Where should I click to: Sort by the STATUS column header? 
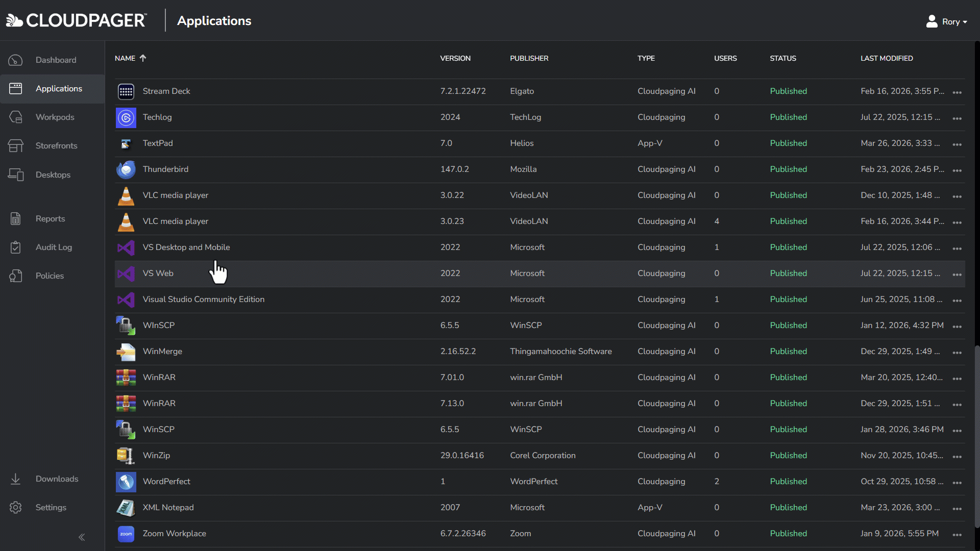783,58
